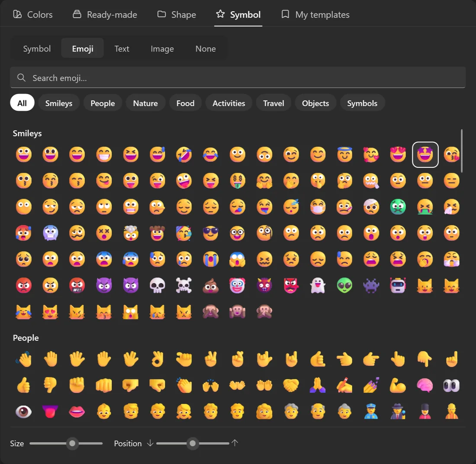Select the folded hands emoji

click(318, 385)
